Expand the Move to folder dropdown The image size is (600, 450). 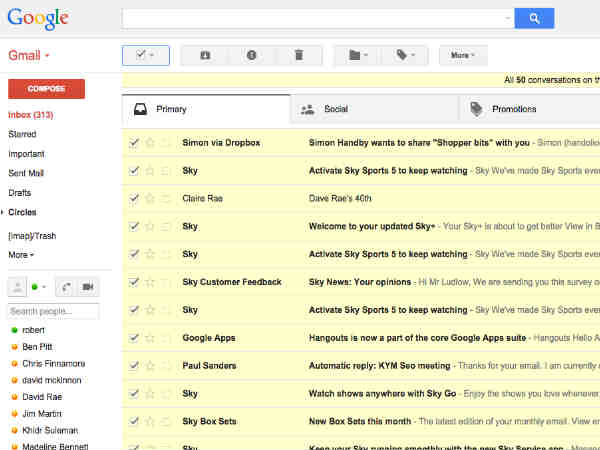click(357, 55)
